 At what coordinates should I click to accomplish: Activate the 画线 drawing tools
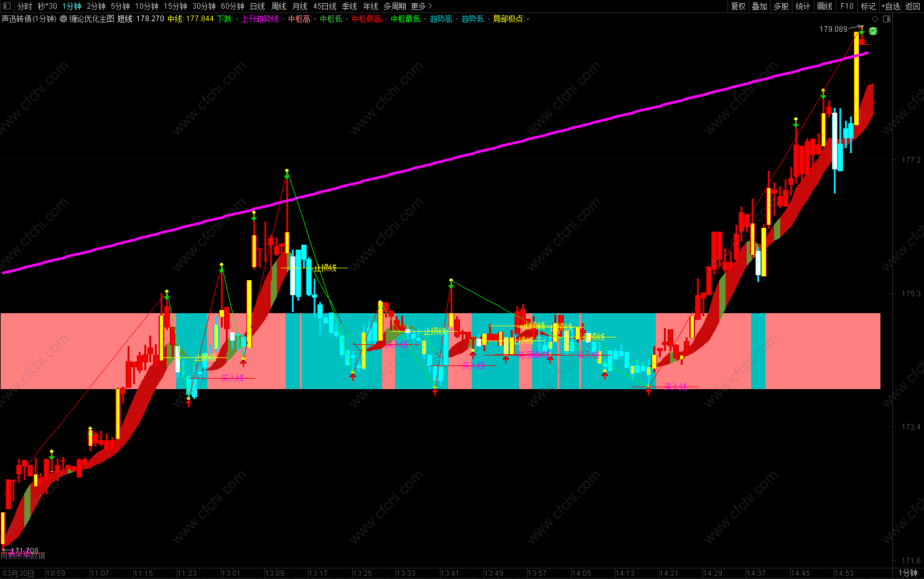tap(825, 6)
